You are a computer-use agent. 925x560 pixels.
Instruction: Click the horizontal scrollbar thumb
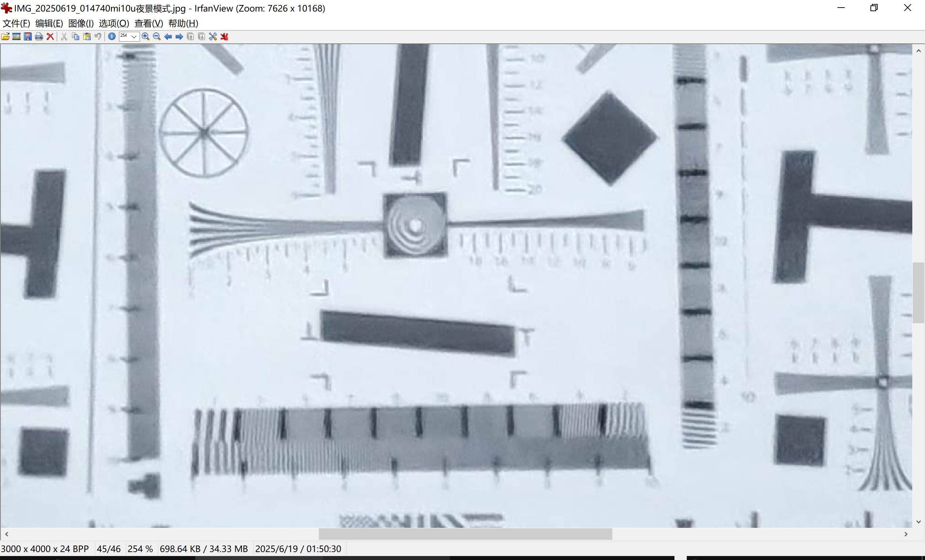pos(465,534)
